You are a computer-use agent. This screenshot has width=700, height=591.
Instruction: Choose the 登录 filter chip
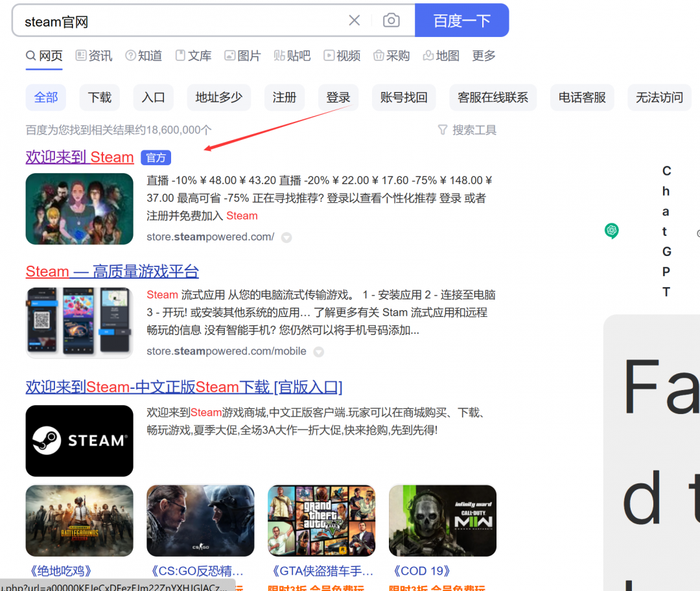338,97
